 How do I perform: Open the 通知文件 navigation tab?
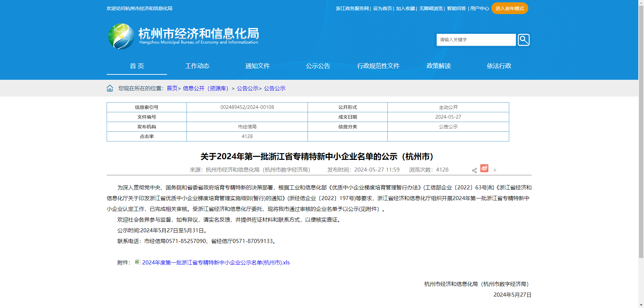point(258,66)
